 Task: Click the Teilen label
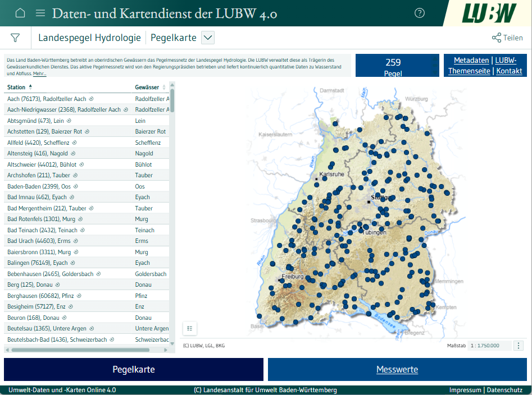513,38
